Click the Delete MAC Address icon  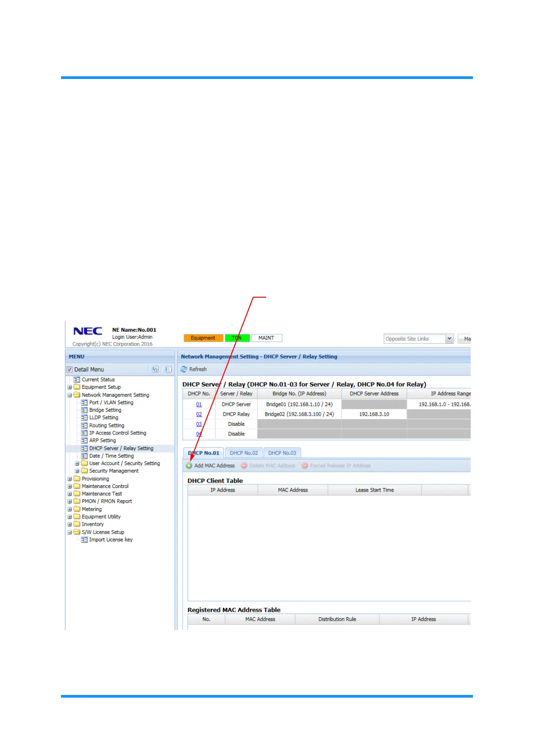click(244, 466)
